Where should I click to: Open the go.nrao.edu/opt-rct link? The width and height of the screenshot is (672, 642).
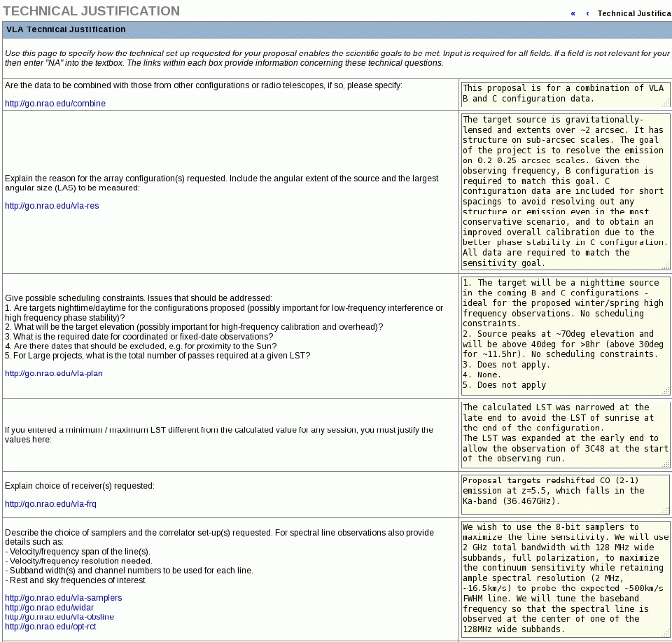pyautogui.click(x=50, y=626)
